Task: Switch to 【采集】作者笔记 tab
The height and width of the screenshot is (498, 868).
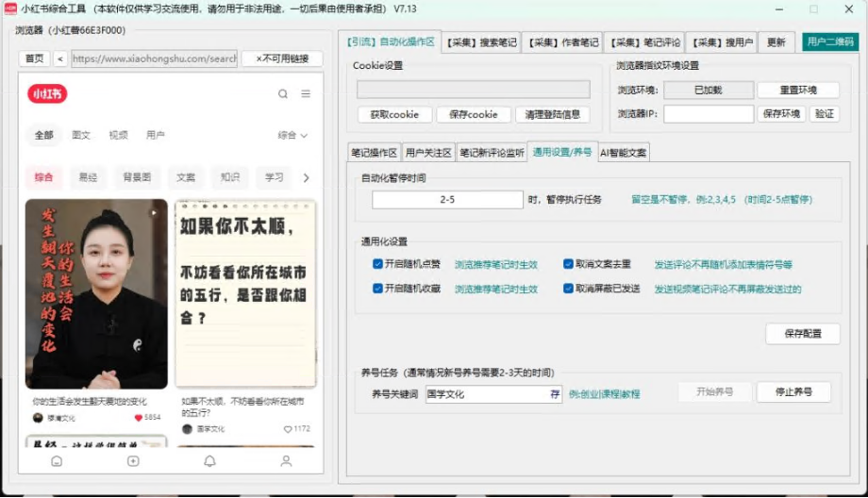Action: click(563, 42)
